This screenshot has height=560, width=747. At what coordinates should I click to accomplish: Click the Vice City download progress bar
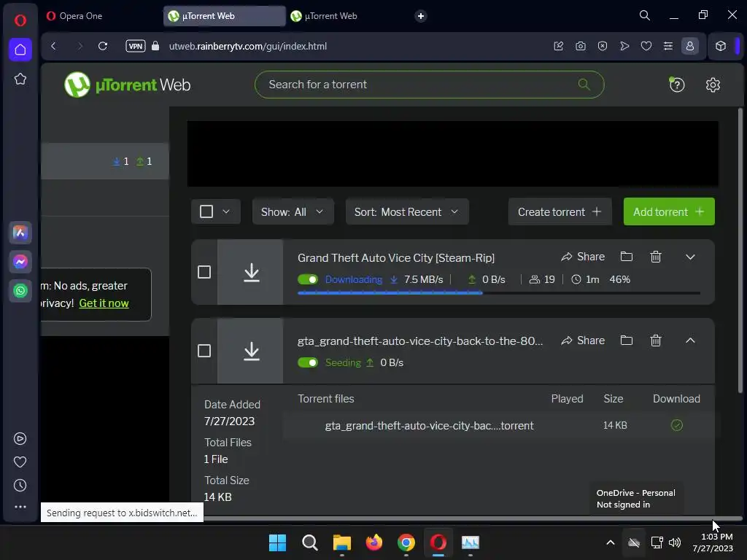(499, 293)
